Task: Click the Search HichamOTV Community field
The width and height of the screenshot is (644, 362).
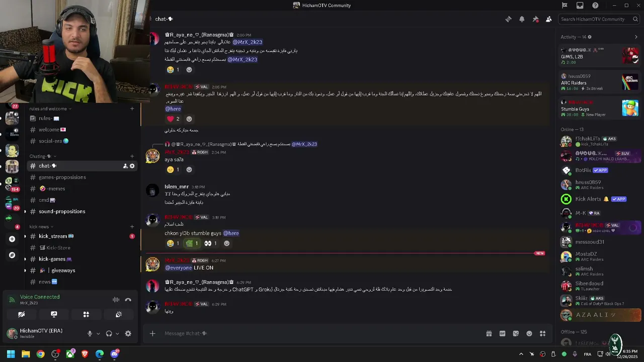Action: (594, 19)
